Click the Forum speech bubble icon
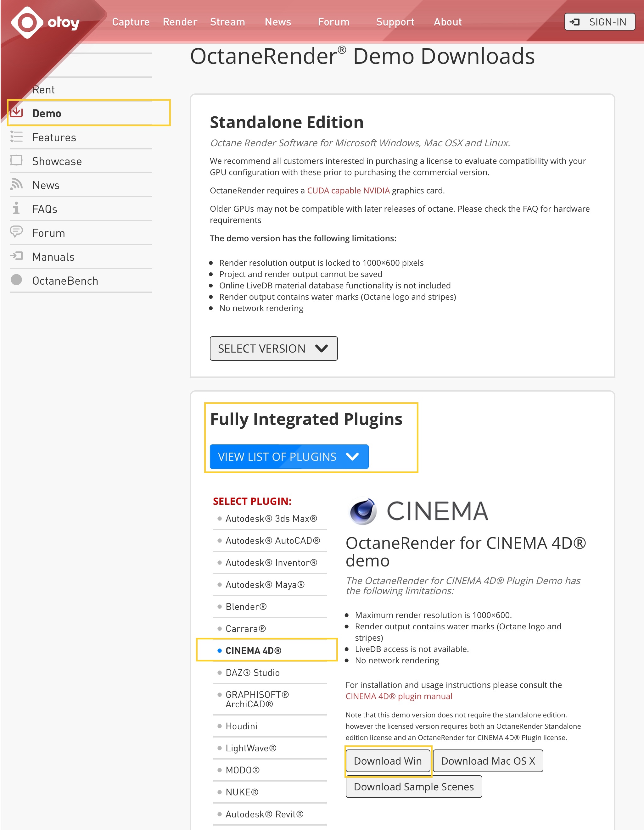 click(x=17, y=232)
